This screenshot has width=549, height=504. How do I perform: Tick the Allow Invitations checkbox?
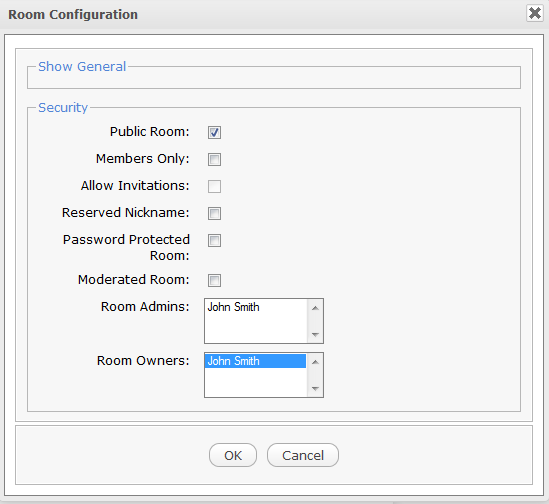point(214,186)
